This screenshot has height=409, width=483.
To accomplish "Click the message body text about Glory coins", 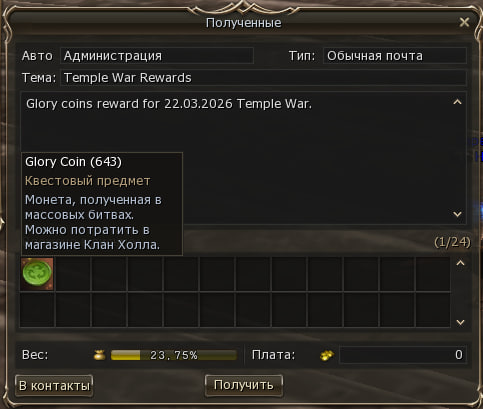I will [x=169, y=104].
